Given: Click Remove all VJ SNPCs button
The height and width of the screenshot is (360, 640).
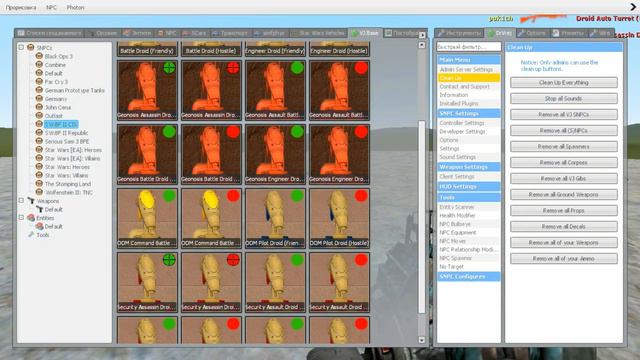Looking at the screenshot, I should click(564, 115).
